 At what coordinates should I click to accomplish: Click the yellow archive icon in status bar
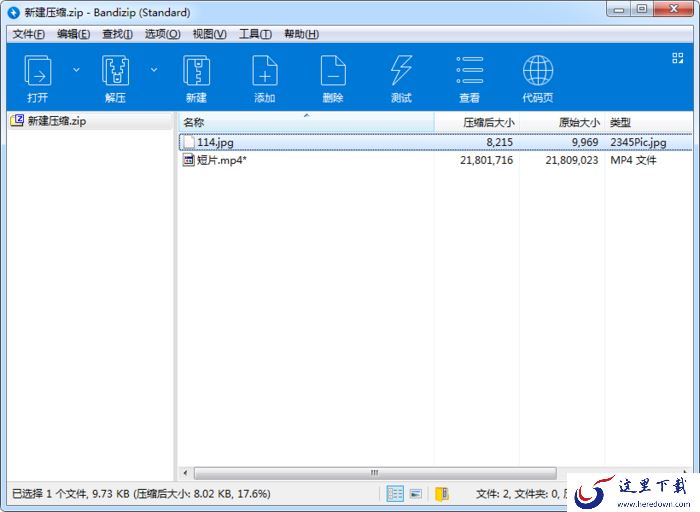442,494
